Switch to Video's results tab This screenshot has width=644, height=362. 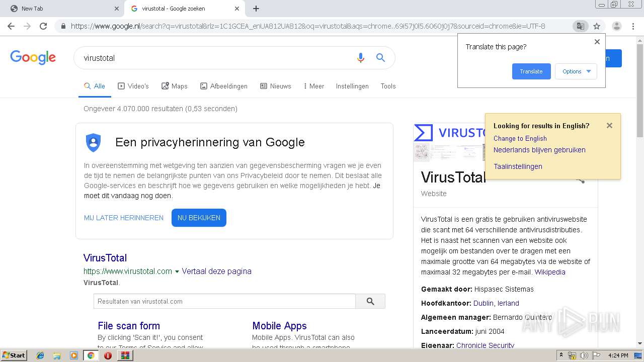[x=133, y=86]
